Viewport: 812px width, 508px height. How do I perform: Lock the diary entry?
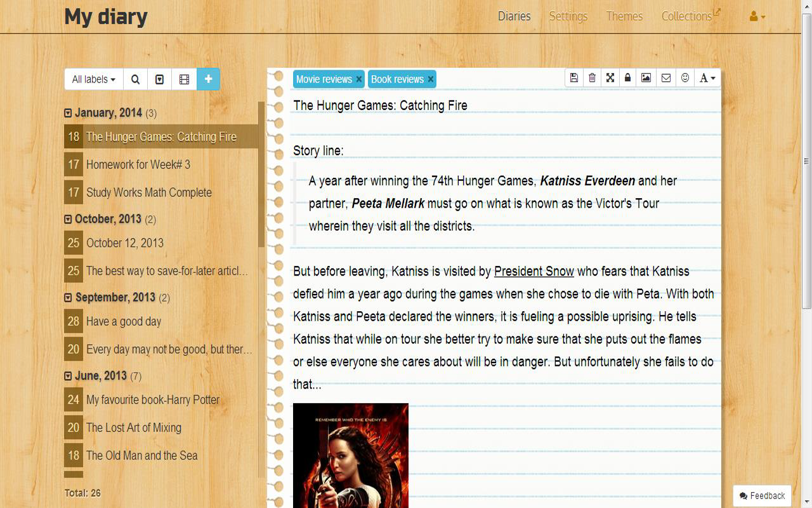point(627,77)
